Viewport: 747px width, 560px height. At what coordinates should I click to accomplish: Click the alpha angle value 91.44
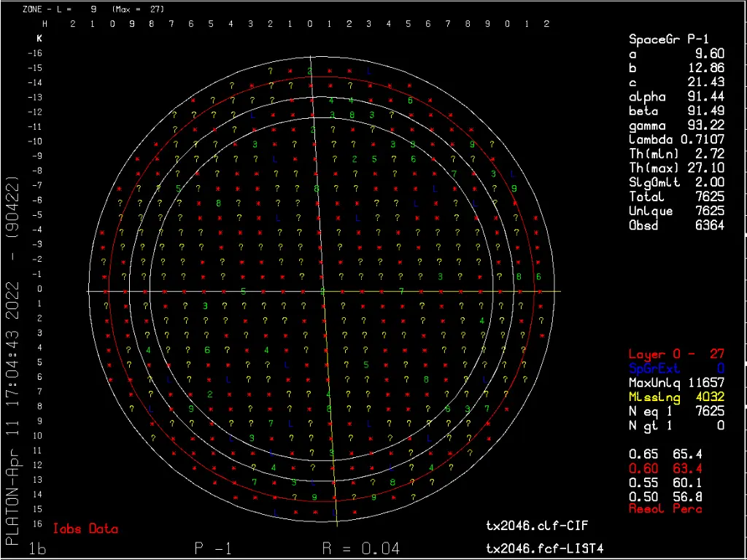tap(706, 97)
